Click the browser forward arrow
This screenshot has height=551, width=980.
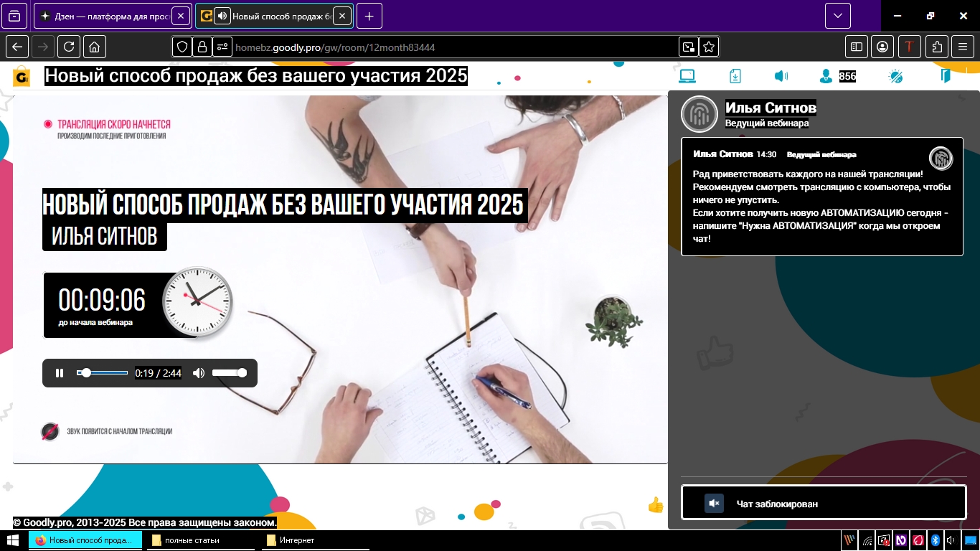click(x=43, y=47)
